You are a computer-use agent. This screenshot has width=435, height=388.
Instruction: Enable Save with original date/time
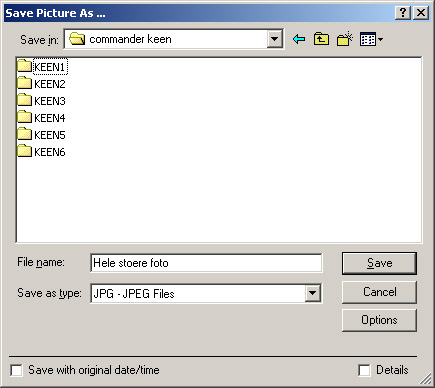point(16,370)
